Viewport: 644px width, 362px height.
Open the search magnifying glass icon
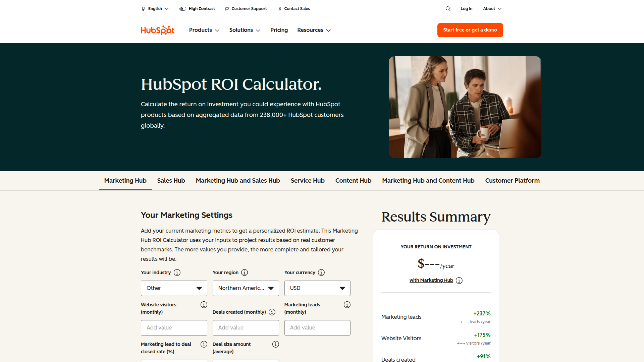point(448,8)
